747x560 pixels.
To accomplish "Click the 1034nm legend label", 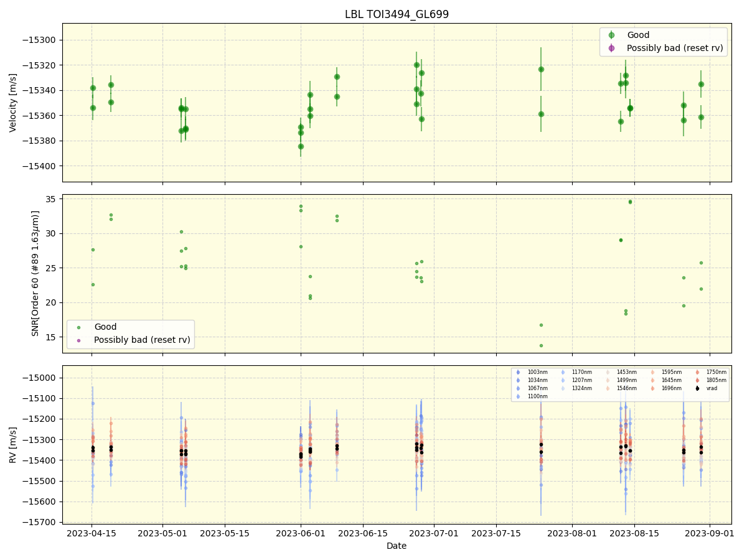I will (538, 380).
